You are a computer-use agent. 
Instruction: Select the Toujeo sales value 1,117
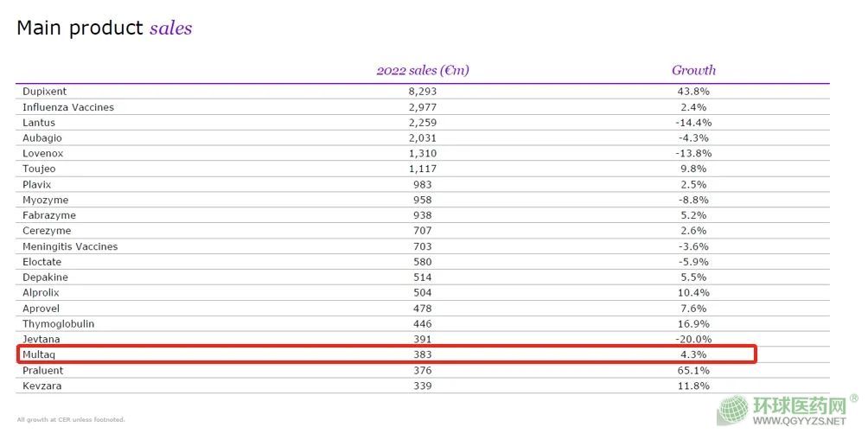pos(423,169)
